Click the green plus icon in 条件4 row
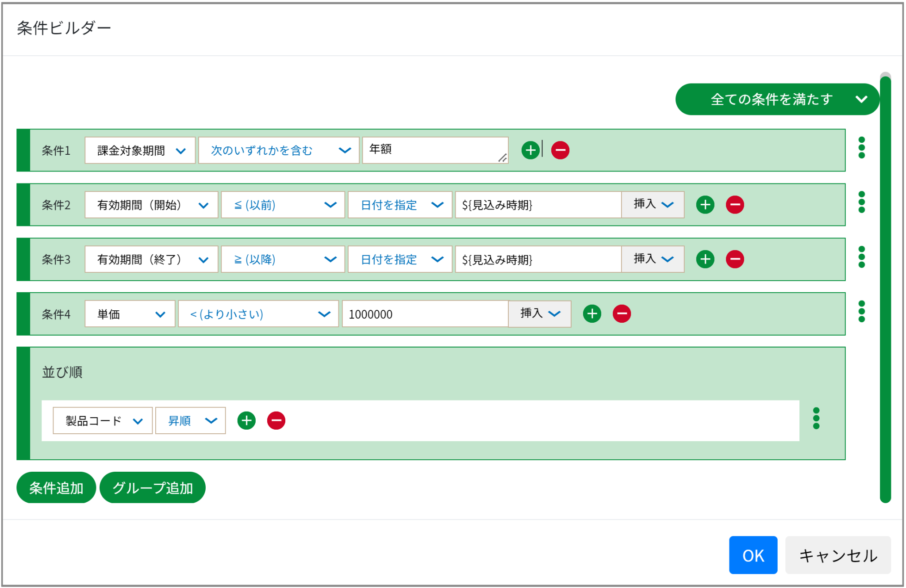The width and height of the screenshot is (906, 588). [592, 314]
